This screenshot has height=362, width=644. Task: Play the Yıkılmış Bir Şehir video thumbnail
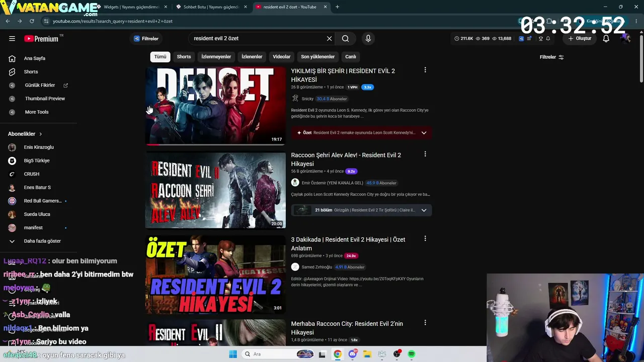coord(215,106)
